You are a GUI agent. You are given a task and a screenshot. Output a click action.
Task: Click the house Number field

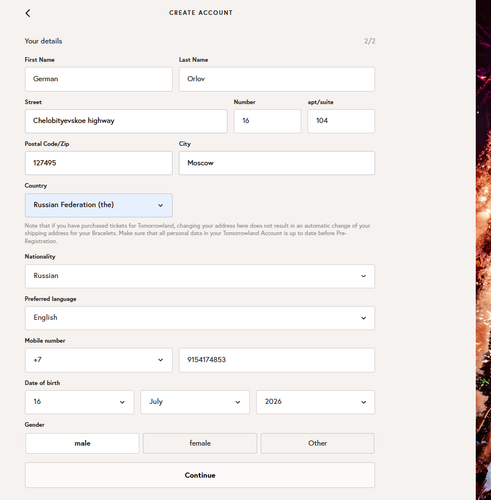tap(267, 121)
